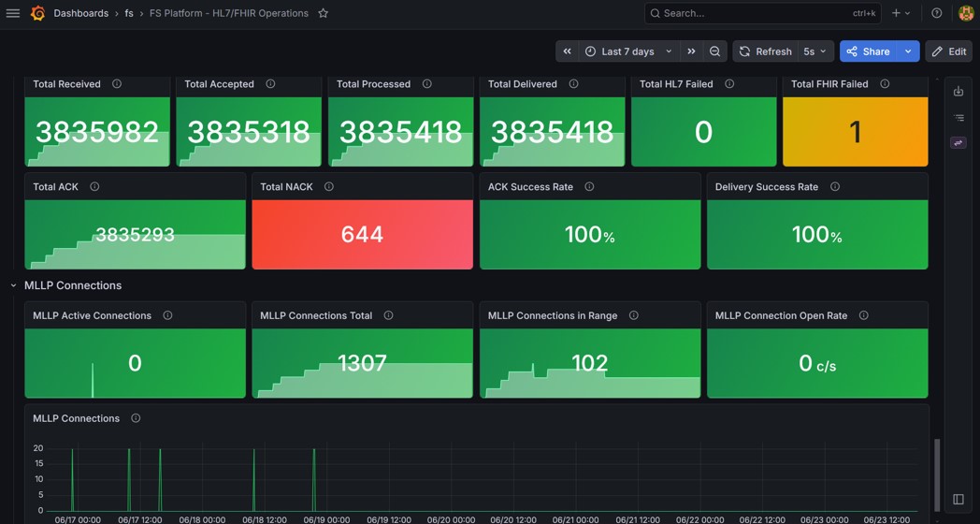Open the hamburger navigation menu

pos(12,13)
